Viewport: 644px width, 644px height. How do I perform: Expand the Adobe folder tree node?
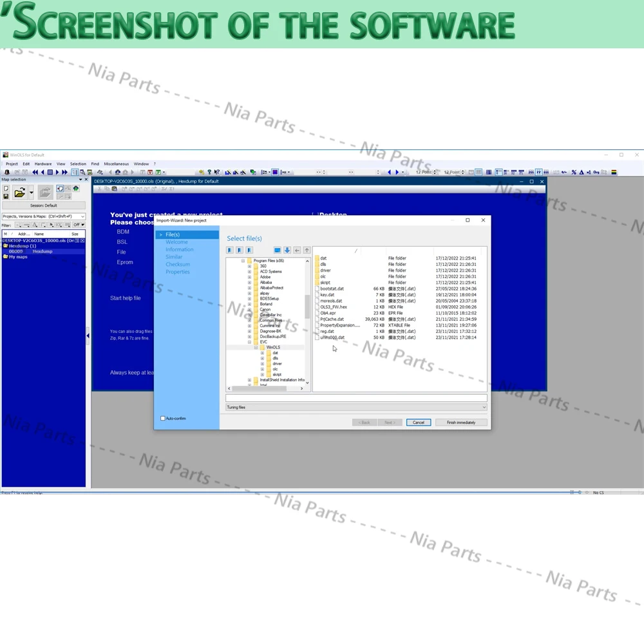pos(249,277)
